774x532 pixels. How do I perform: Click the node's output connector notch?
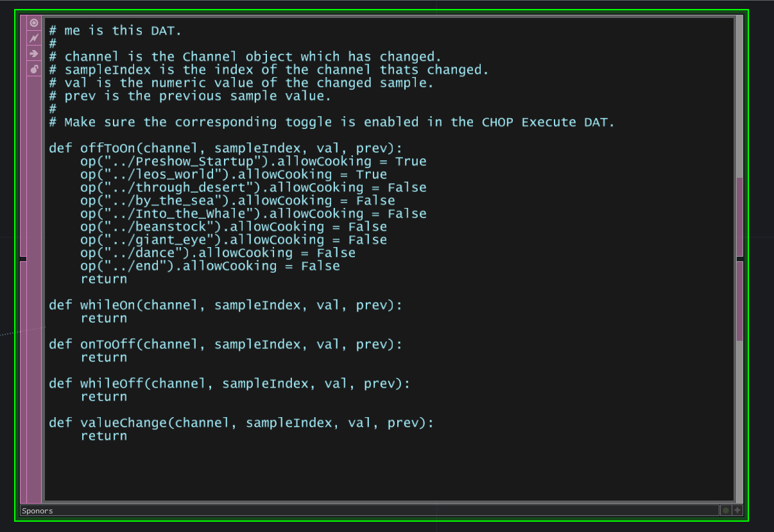[x=739, y=259]
